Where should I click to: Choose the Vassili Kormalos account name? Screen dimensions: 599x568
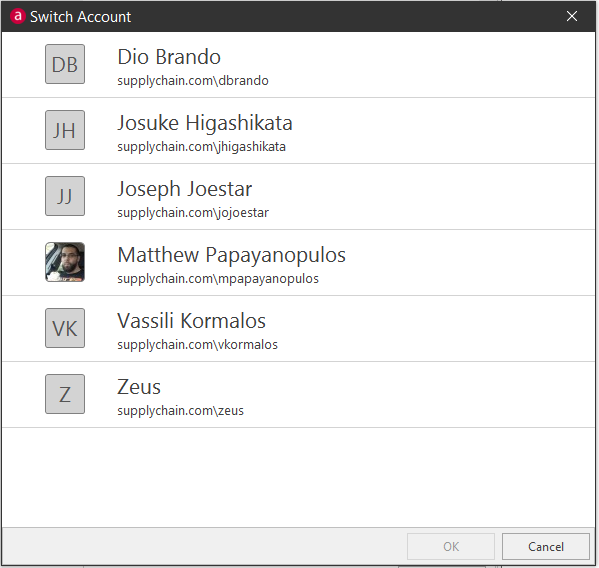[x=191, y=321]
